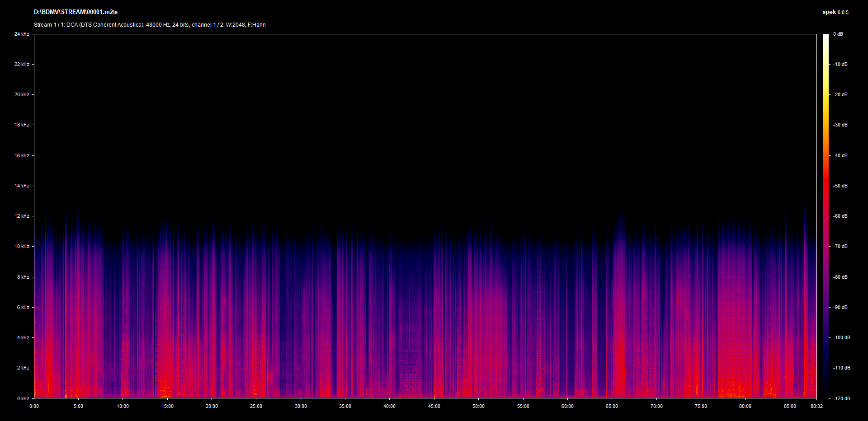Viewport: 868px width, 421px height.
Task: Select the 0 dB label on density scale
Action: 838,34
